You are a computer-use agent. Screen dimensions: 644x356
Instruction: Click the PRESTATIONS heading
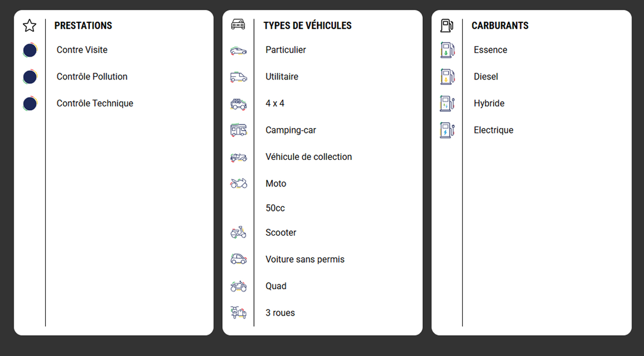[83, 26]
